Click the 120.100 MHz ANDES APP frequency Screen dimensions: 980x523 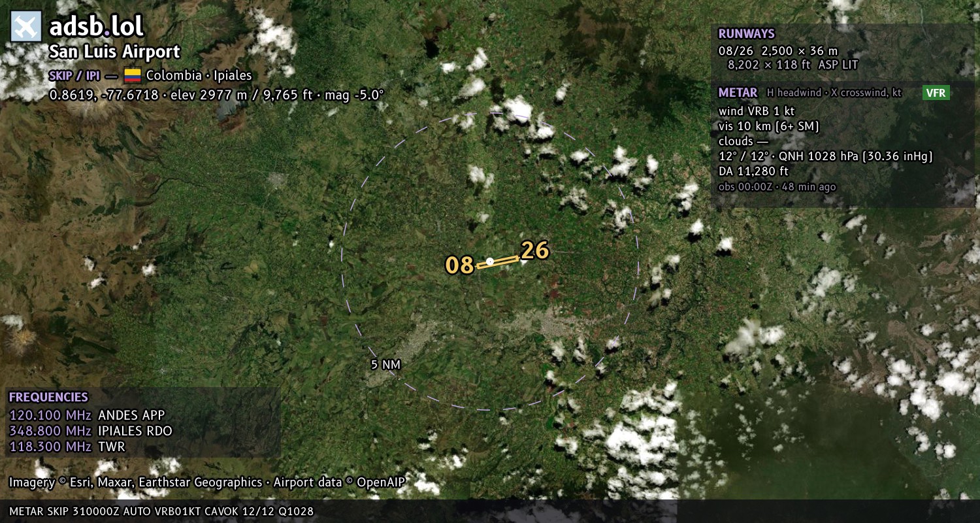pos(87,415)
